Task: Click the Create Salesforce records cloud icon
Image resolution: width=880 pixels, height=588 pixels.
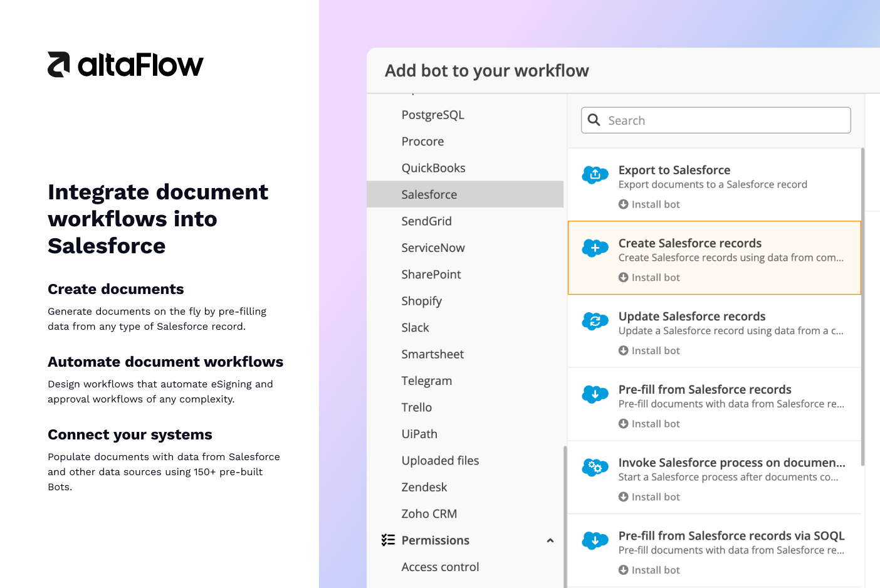Action: click(595, 248)
